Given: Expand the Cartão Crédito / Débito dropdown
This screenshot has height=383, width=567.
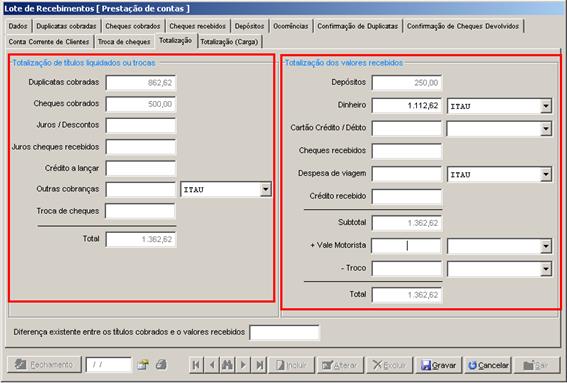Looking at the screenshot, I should 546,129.
